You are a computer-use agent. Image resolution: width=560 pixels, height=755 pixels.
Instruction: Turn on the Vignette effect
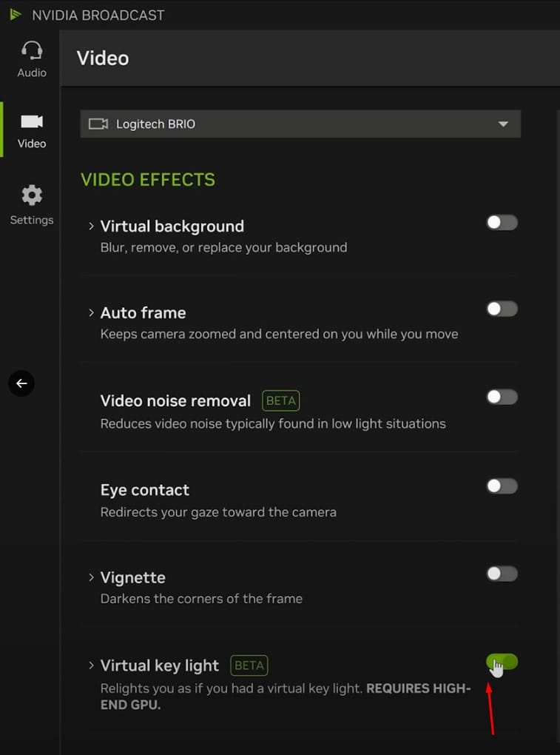tap(502, 574)
